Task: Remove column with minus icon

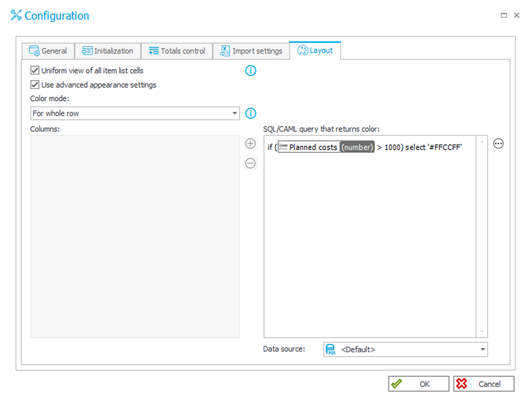Action: [250, 163]
